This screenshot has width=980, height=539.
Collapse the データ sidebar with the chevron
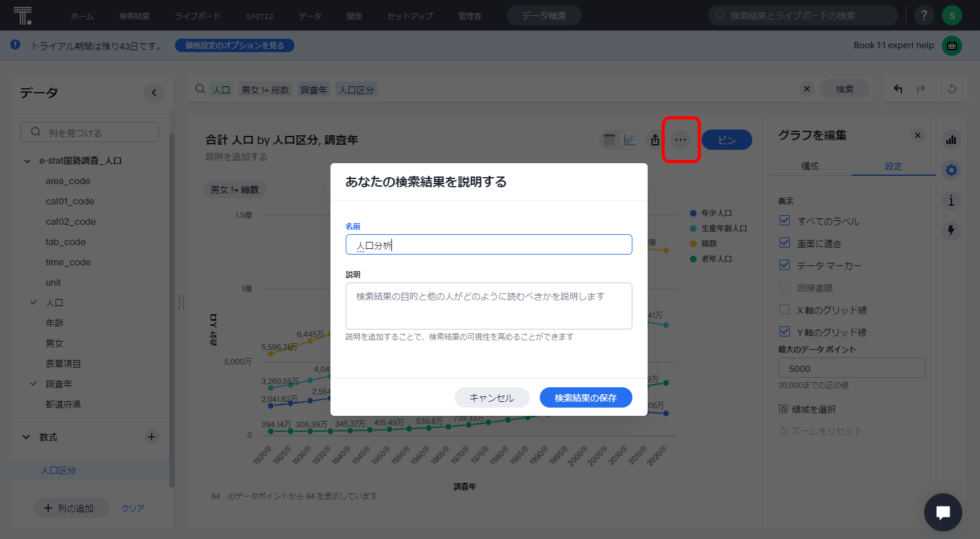pos(154,93)
